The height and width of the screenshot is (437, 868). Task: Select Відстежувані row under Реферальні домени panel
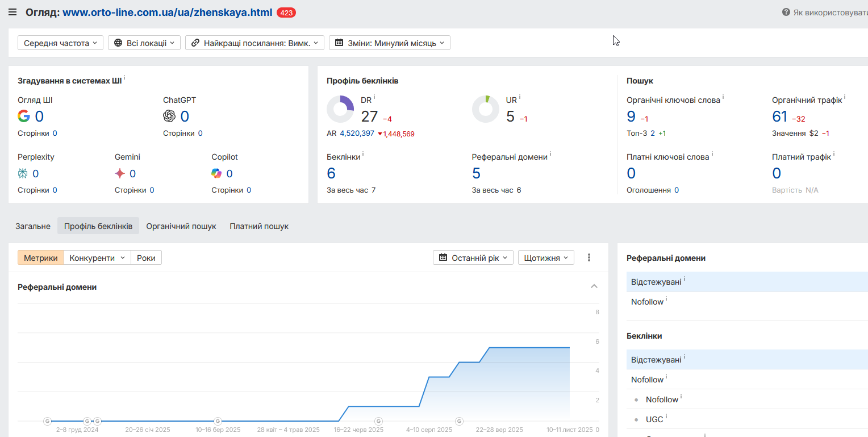[747, 281]
